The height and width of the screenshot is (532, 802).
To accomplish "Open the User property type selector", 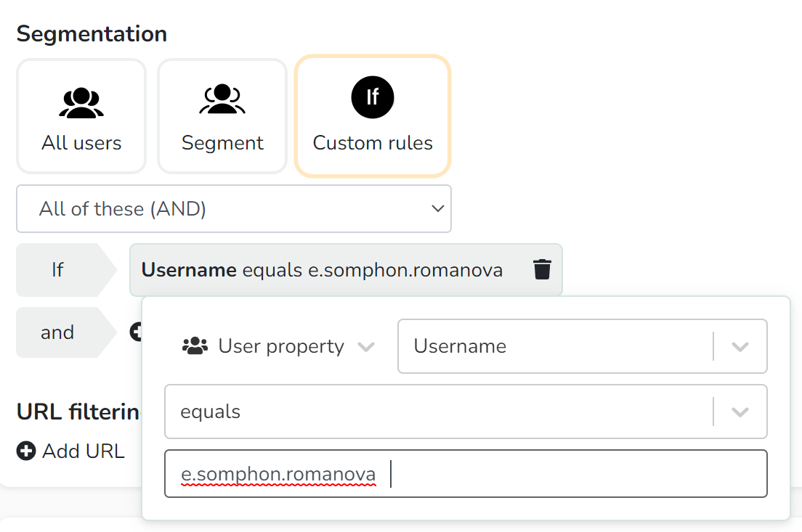I will point(278,346).
